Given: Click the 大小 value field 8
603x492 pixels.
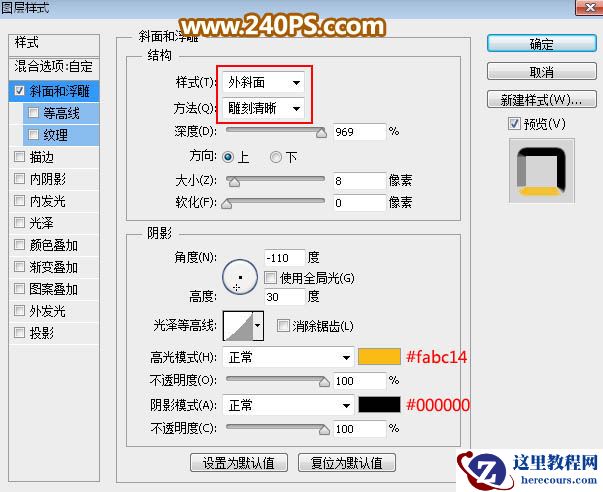Looking at the screenshot, I should point(359,181).
